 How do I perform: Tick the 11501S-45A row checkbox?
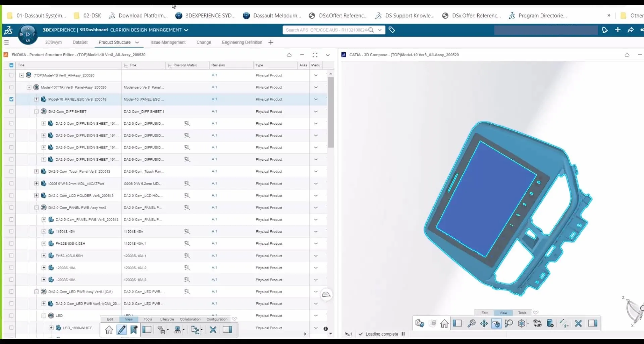(11, 231)
